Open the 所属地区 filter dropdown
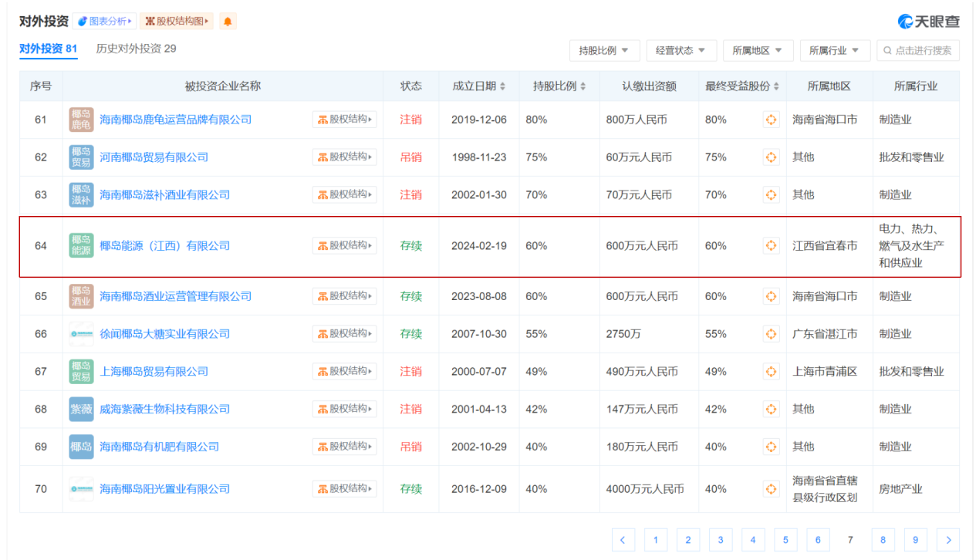 click(x=757, y=51)
